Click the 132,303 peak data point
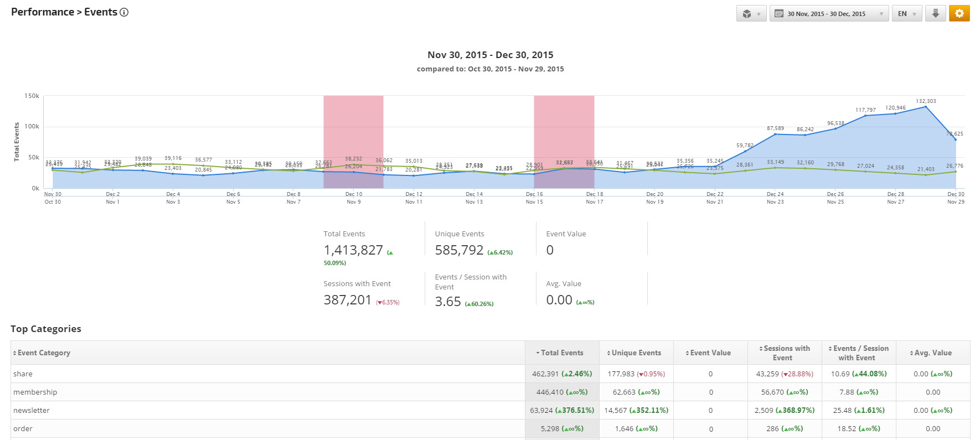The width and height of the screenshot is (980, 440). pos(926,106)
